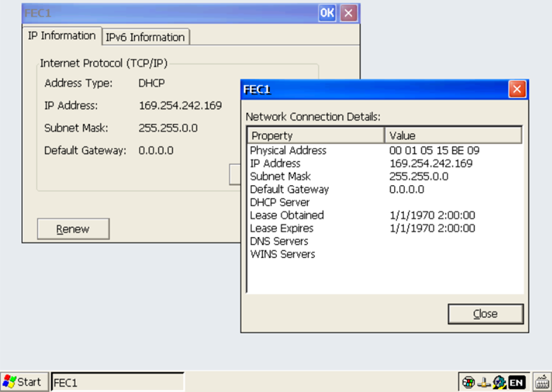Select the DHCP Server row
Viewport: 552px width, 392px height.
(385, 203)
